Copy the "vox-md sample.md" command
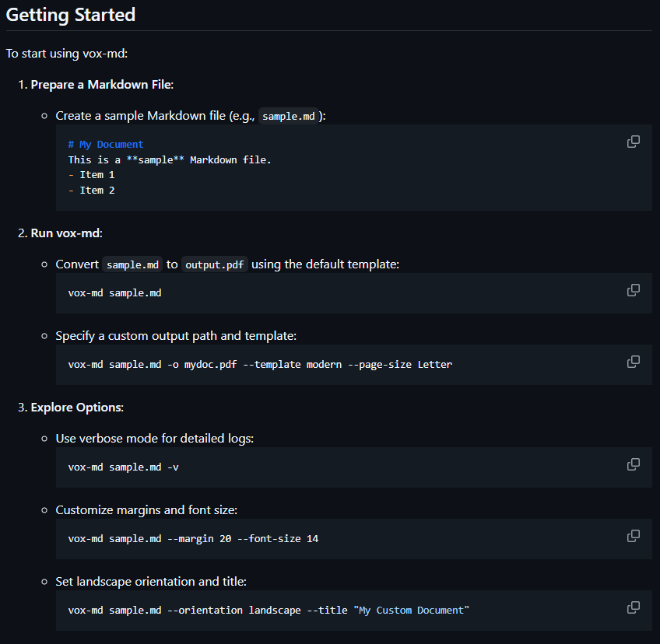The width and height of the screenshot is (660, 644). (633, 289)
